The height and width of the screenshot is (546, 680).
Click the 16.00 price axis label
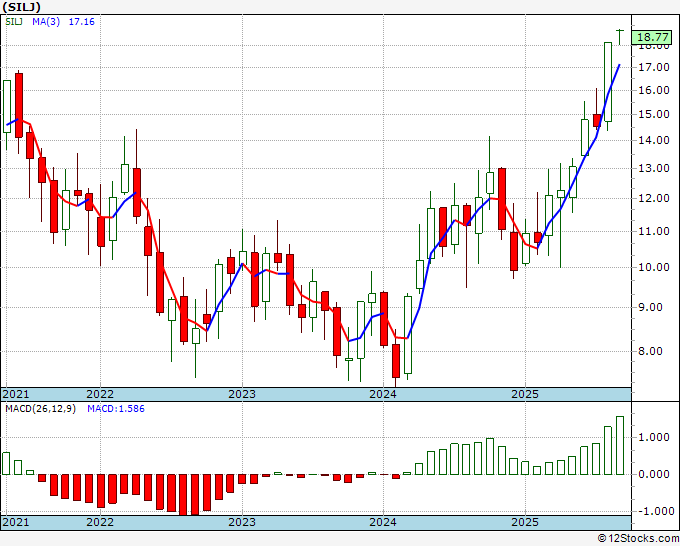pos(654,90)
